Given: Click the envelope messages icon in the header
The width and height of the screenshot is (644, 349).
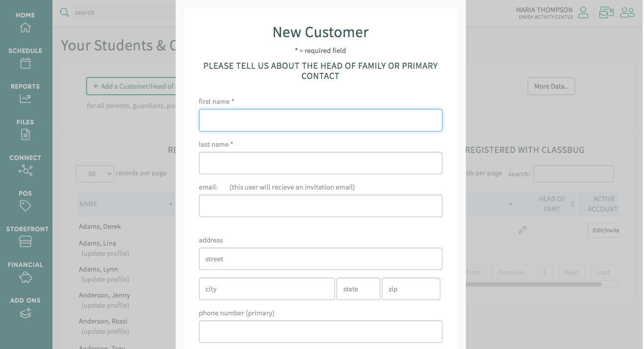Looking at the screenshot, I should tap(606, 12).
